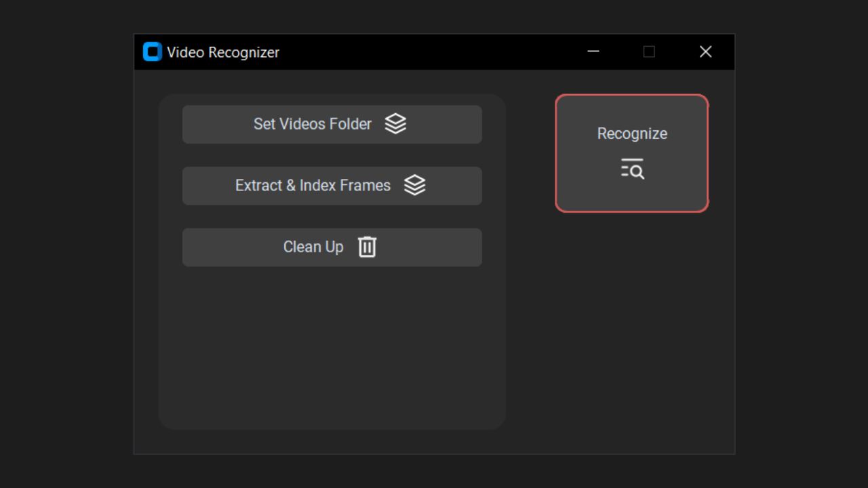Start Extract & Index Frames

coord(332,186)
